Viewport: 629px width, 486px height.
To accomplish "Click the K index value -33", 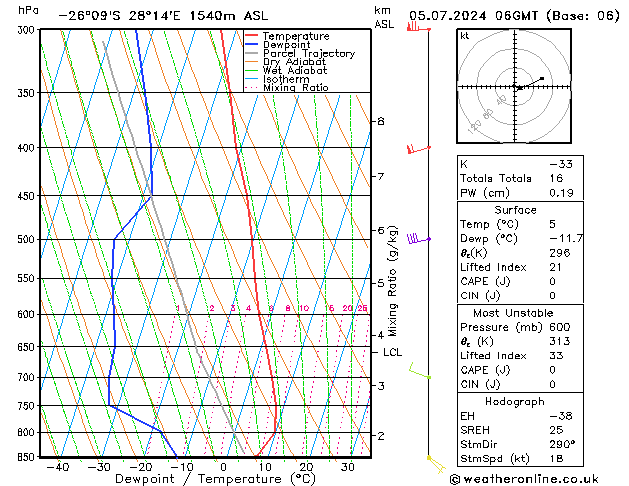I will coord(561,164).
